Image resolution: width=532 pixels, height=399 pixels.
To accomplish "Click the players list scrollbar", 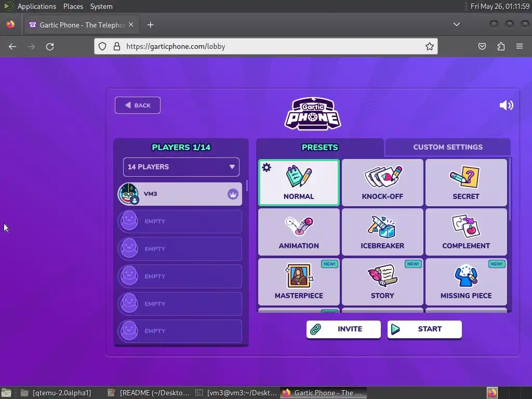I will (247, 185).
